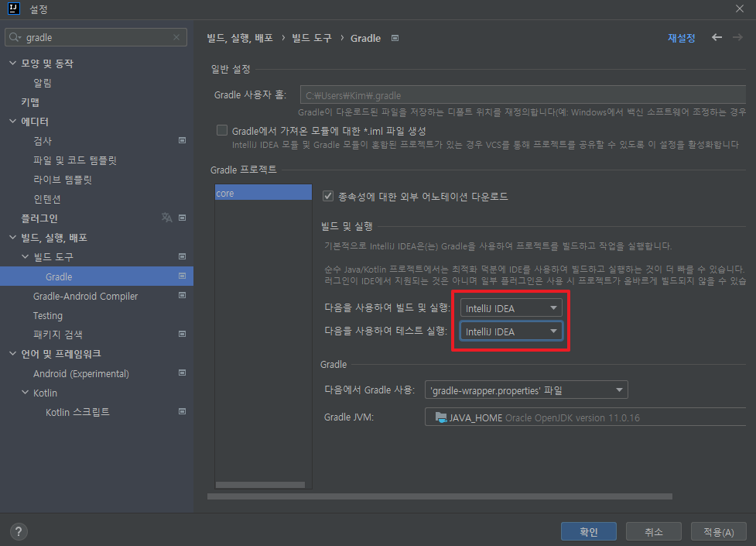This screenshot has width=756, height=546.
Task: Select core in Gradle 프로젝트 list
Action: click(263, 193)
